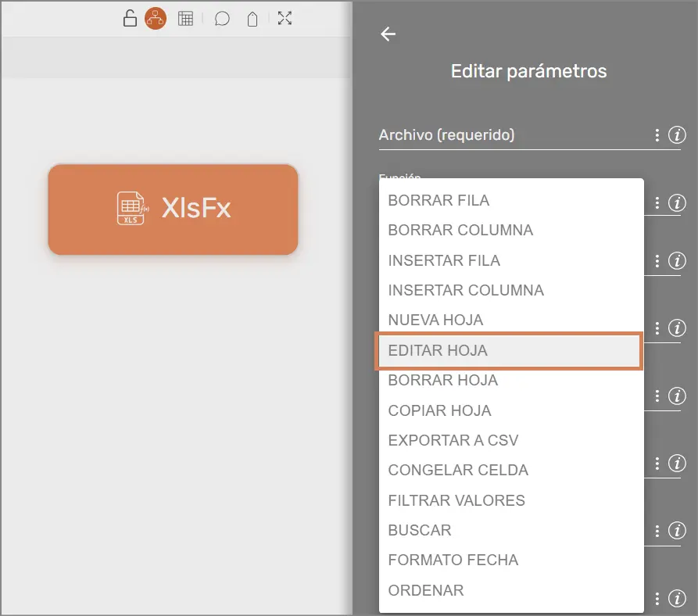The image size is (698, 616).
Task: Click info icon beside COPIAR HOJA
Action: click(x=677, y=396)
